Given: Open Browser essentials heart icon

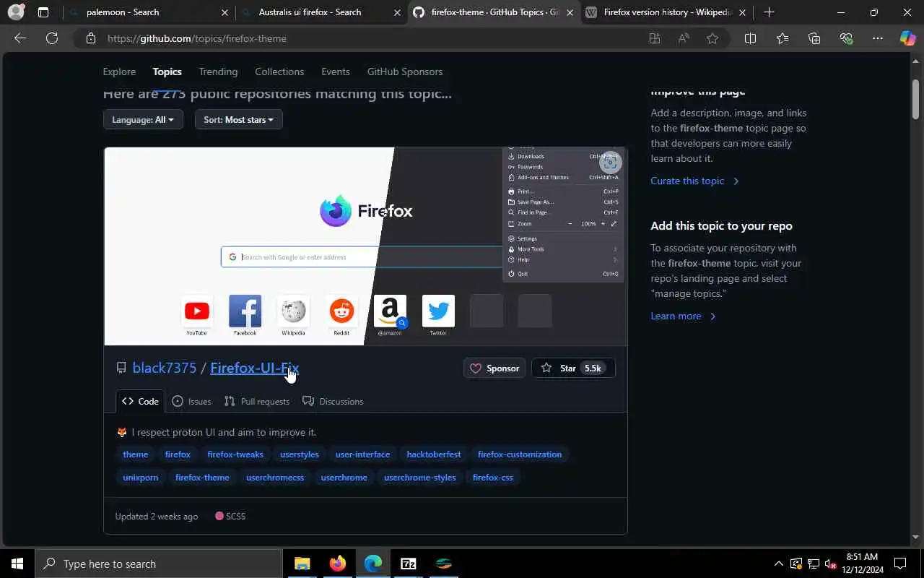Looking at the screenshot, I should [x=846, y=38].
